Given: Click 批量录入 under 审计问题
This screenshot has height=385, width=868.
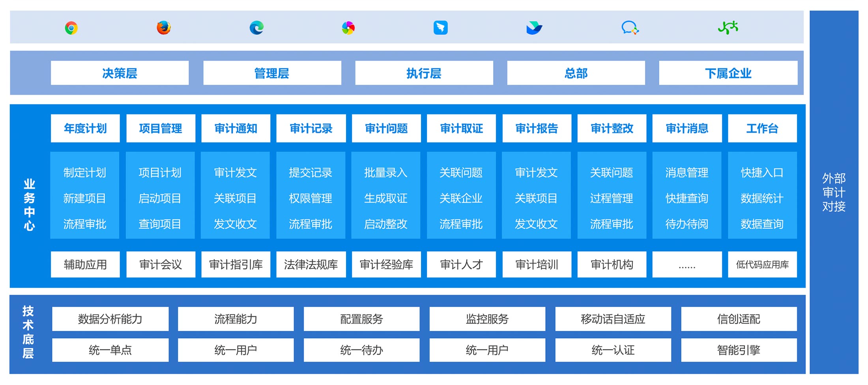Looking at the screenshot, I should click(x=386, y=172).
